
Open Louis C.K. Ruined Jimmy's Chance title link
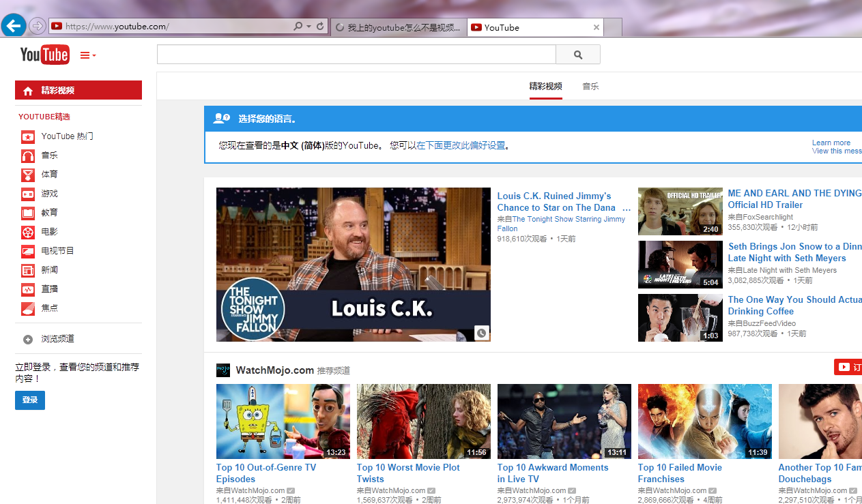[x=563, y=202]
